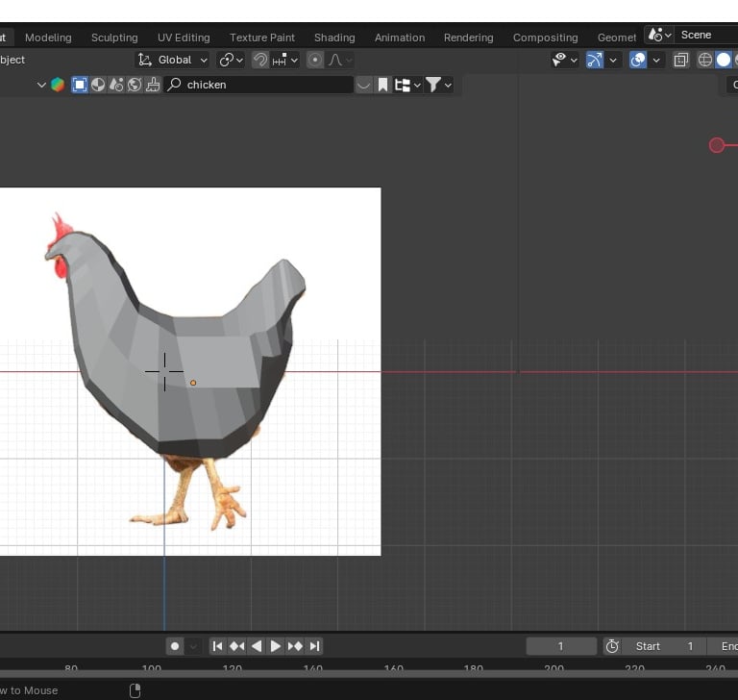The width and height of the screenshot is (738, 700).
Task: Jump to the timeline end frame
Action: (314, 646)
